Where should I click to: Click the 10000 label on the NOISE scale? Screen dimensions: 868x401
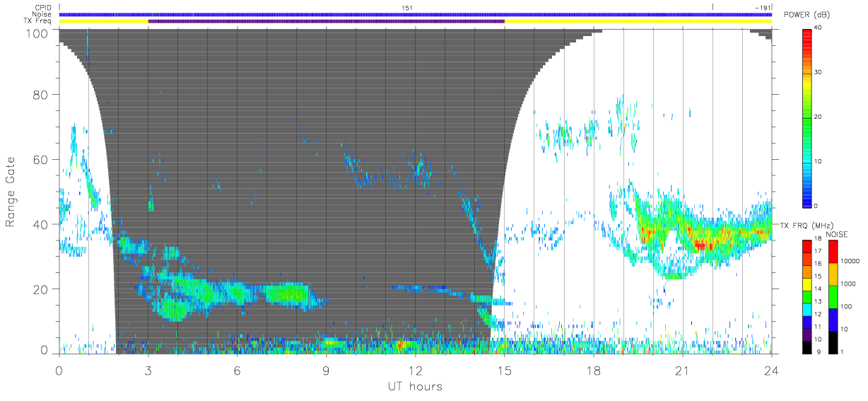(x=849, y=260)
